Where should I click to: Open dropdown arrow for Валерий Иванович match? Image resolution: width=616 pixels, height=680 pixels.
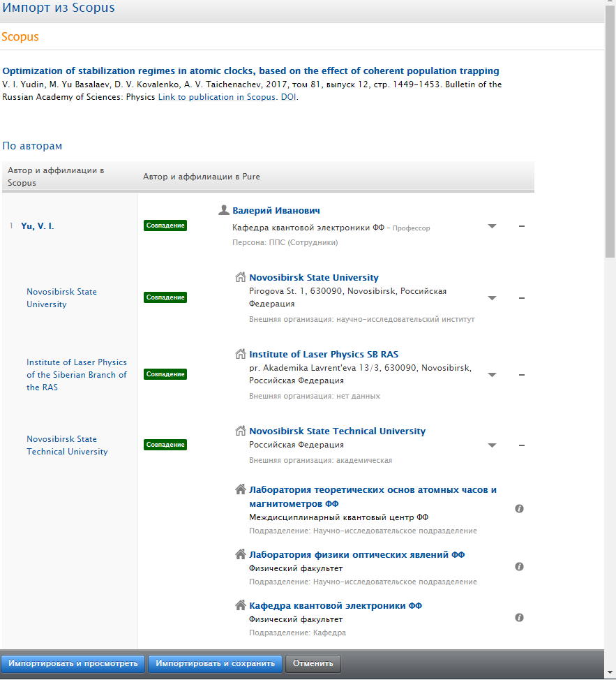pos(492,226)
